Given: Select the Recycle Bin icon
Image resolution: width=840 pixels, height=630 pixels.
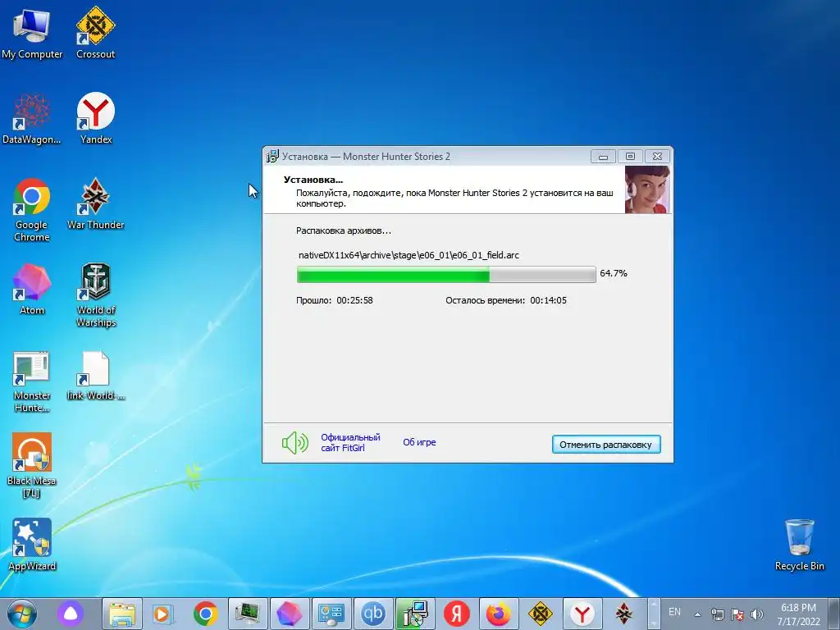Looking at the screenshot, I should (x=799, y=545).
